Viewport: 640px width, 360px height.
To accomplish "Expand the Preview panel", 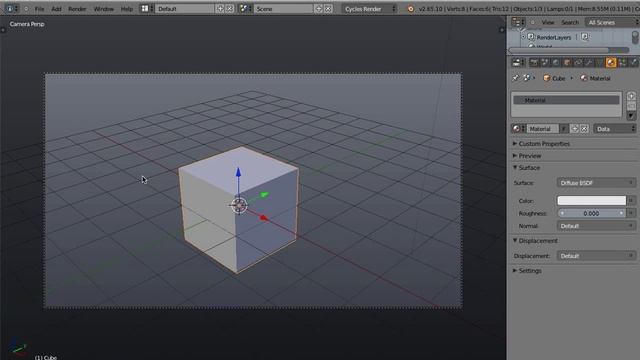I will coord(527,156).
